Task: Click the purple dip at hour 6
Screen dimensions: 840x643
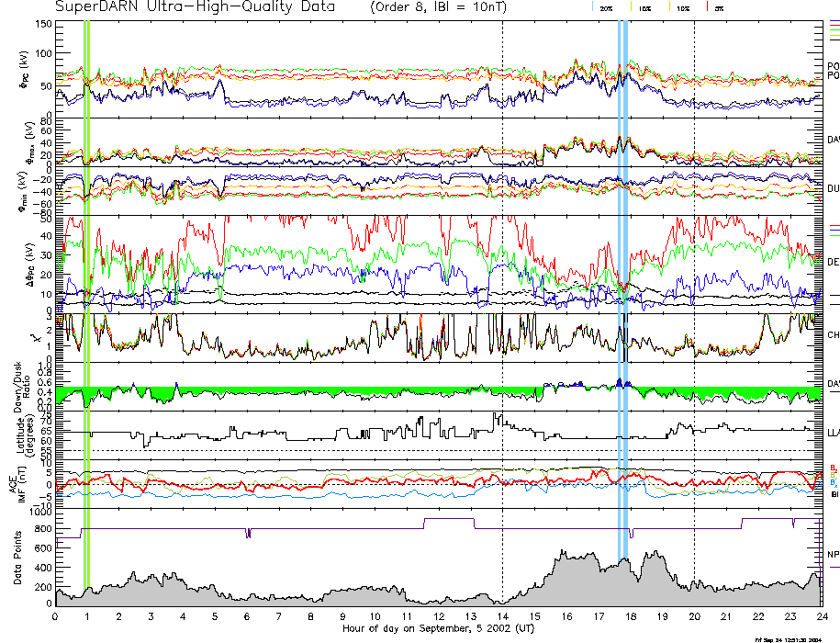Action: pos(248,534)
